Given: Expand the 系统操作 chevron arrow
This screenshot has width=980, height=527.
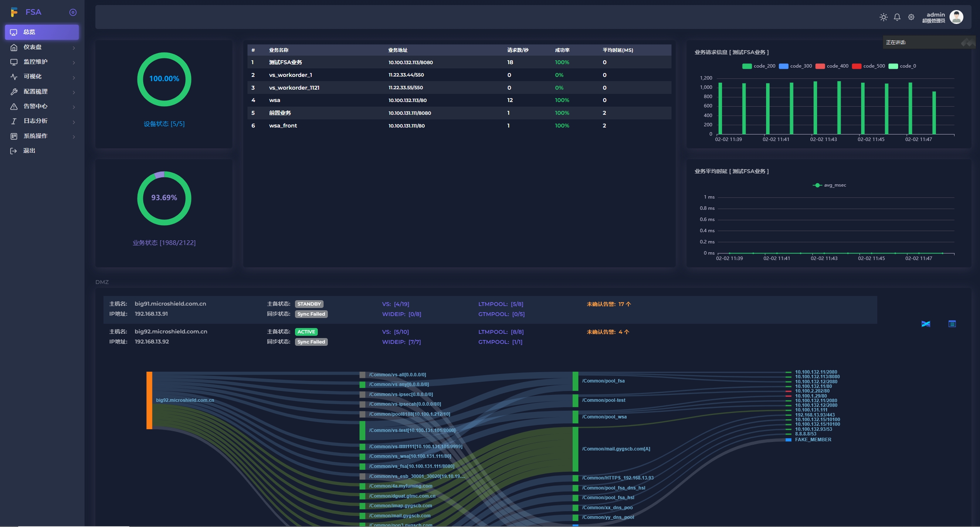Looking at the screenshot, I should click(x=74, y=136).
